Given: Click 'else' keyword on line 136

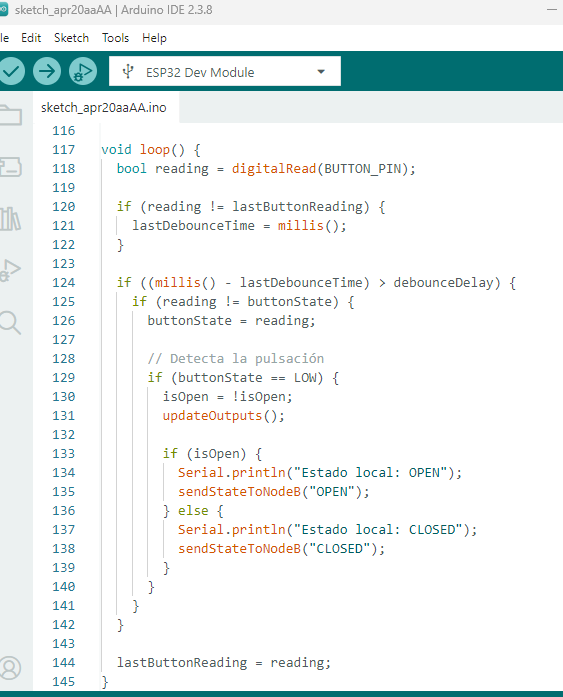Looking at the screenshot, I should pyautogui.click(x=193, y=510).
